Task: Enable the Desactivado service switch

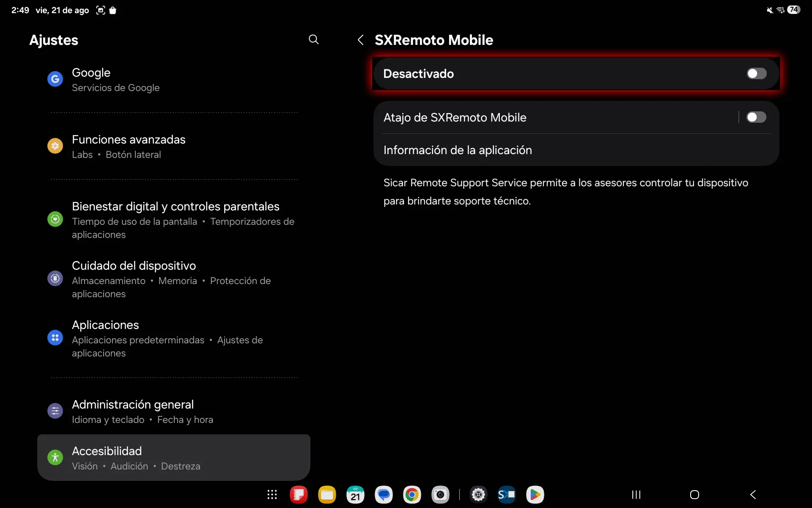Action: [757, 74]
